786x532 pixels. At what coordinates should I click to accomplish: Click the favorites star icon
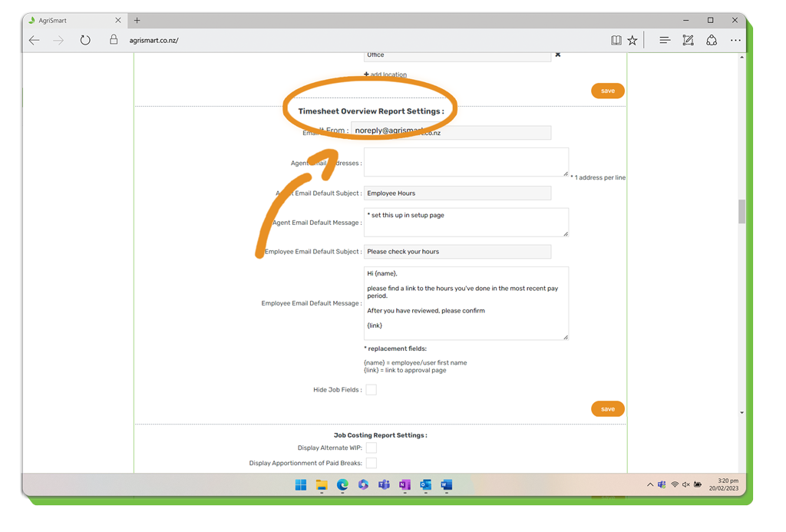tap(632, 41)
